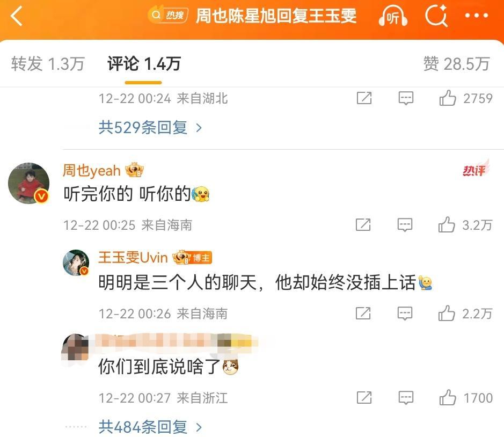The image size is (504, 437).
Task: Tap the back arrow icon
Action: (17, 16)
